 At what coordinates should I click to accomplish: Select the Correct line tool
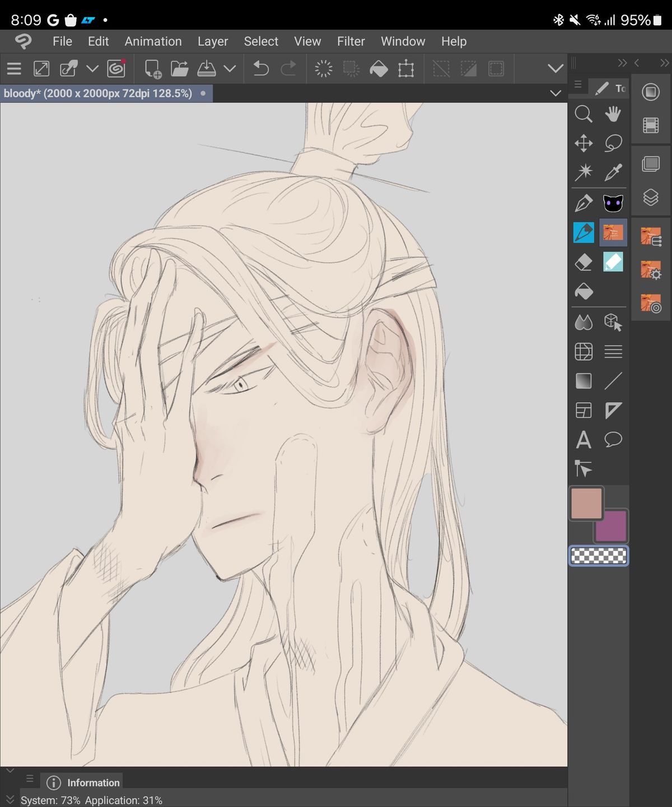coord(584,469)
